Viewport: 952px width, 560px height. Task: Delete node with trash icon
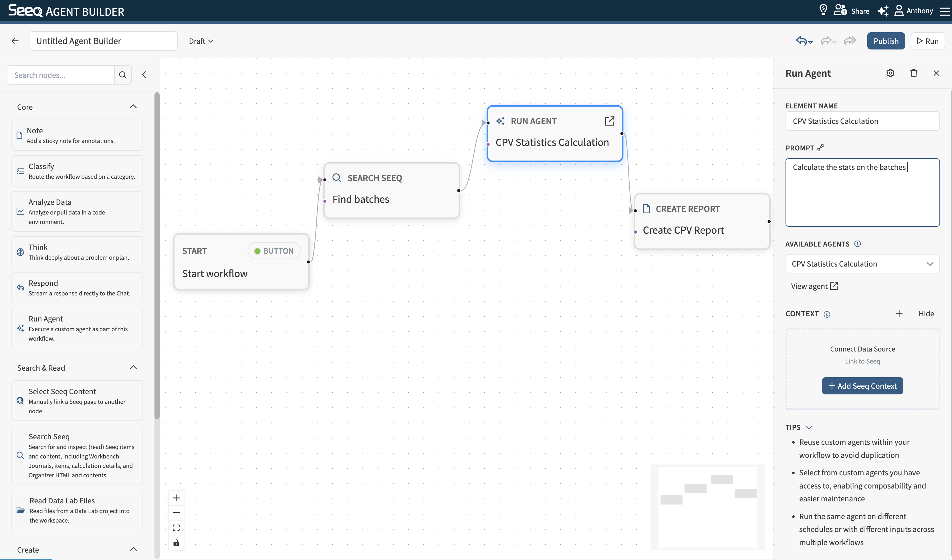pos(913,73)
